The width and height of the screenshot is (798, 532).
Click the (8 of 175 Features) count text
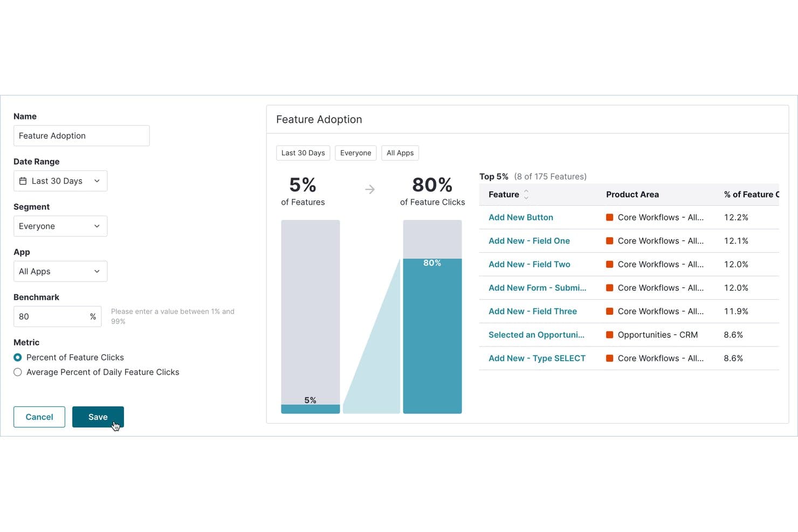[551, 177]
